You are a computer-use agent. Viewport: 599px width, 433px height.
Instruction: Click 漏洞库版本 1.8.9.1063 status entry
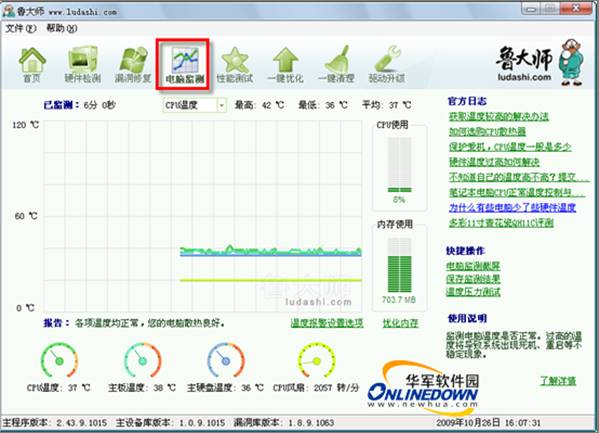284,423
